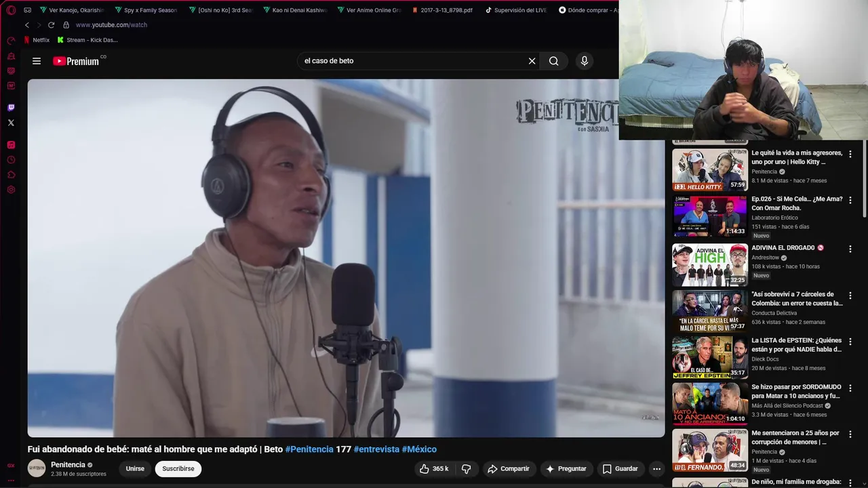
Task: Go to YouTube Premium home logo
Action: [x=76, y=61]
